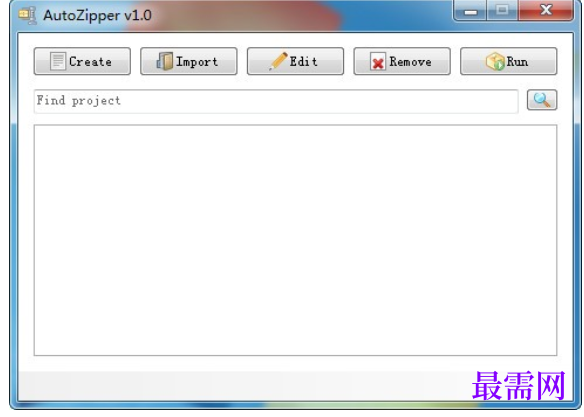This screenshot has height=417, width=584.
Task: Open the Import project dialog
Action: coord(189,61)
